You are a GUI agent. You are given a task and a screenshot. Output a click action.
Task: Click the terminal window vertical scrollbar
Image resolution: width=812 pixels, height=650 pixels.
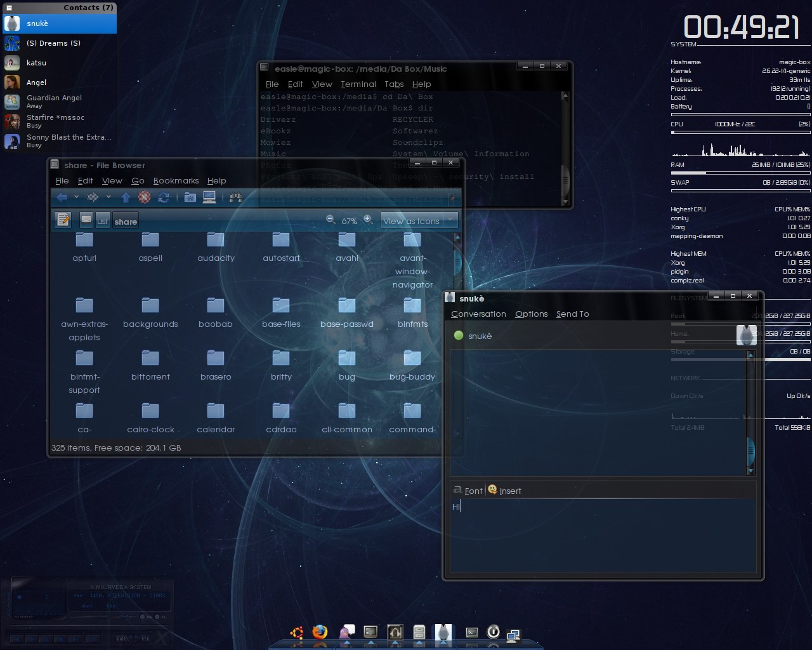[x=565, y=149]
